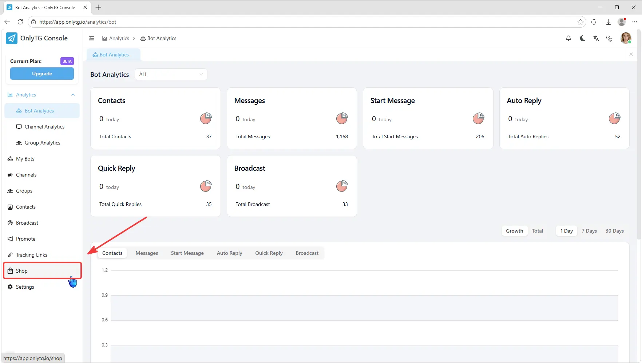Click the BETA plan badge
The width and height of the screenshot is (642, 364).
point(67,61)
